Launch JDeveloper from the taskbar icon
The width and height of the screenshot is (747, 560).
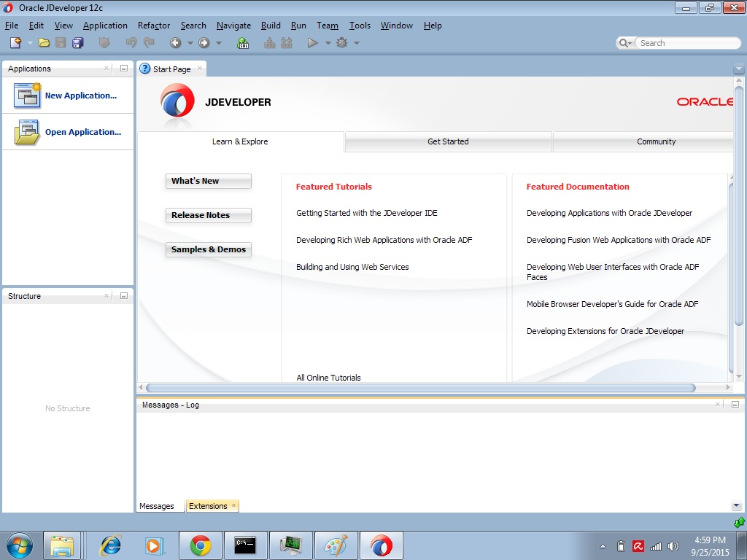[x=382, y=544]
